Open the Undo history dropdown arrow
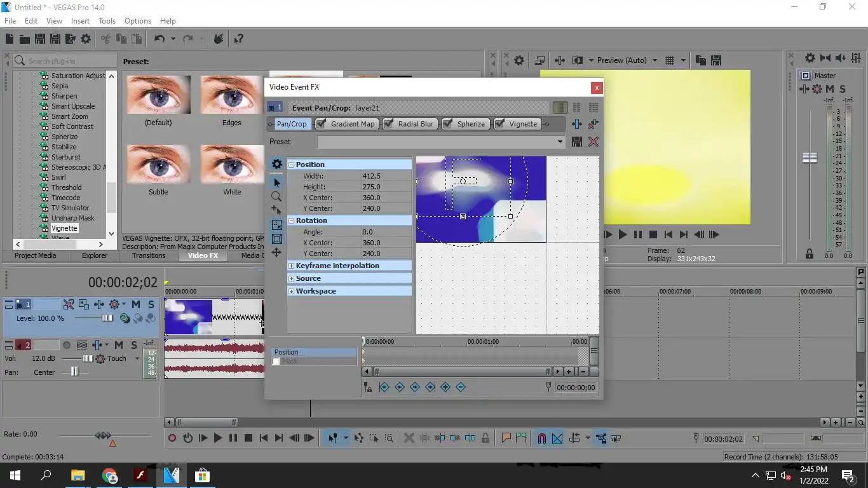Viewport: 868px width, 488px height. [x=173, y=39]
